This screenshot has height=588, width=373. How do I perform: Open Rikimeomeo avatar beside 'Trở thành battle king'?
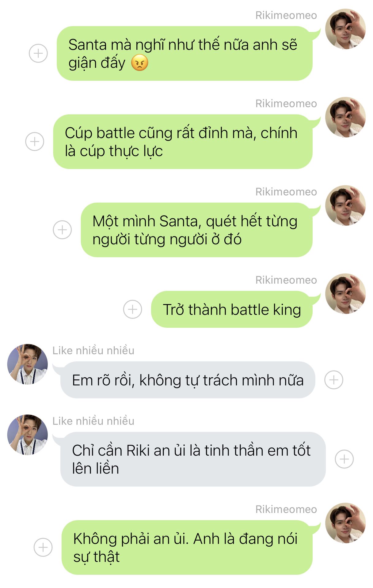(345, 294)
